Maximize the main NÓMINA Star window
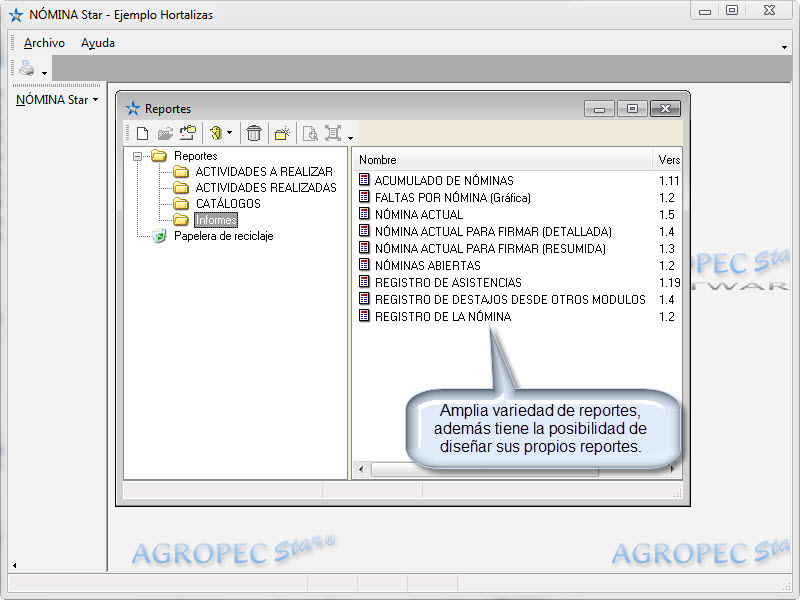The image size is (800, 600). coord(732,11)
